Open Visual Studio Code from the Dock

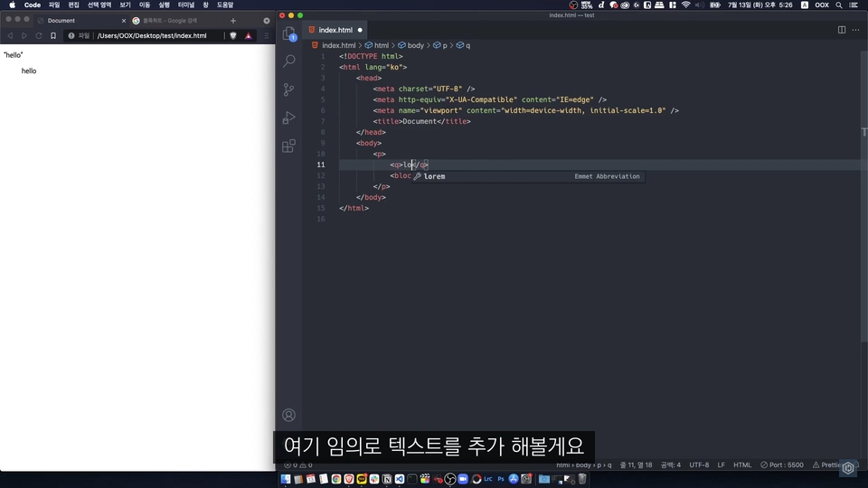point(399,479)
